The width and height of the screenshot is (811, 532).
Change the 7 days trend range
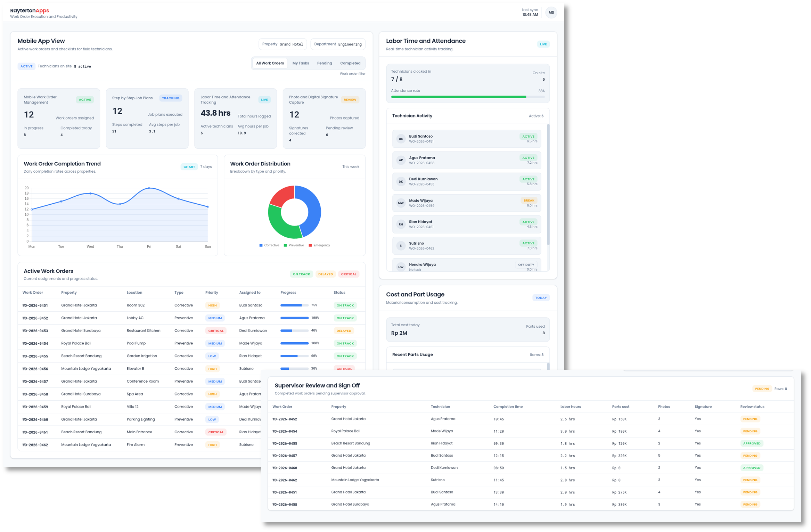[x=206, y=167]
